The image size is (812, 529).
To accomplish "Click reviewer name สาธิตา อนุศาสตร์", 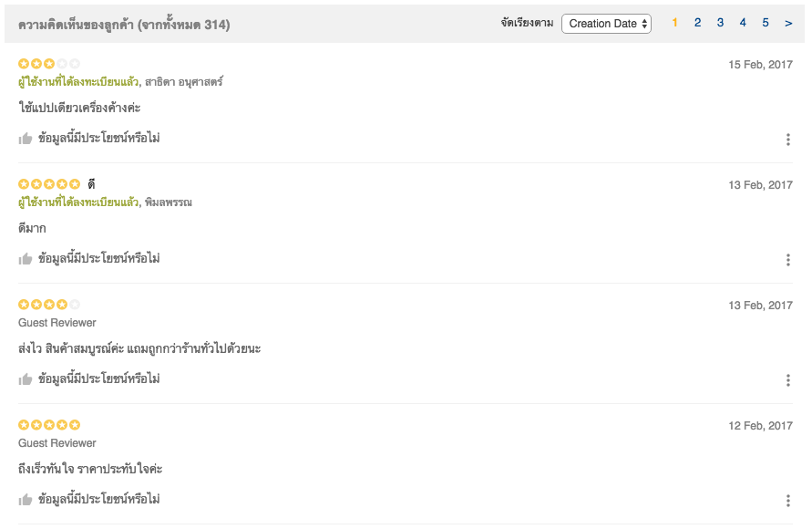I will tap(183, 82).
